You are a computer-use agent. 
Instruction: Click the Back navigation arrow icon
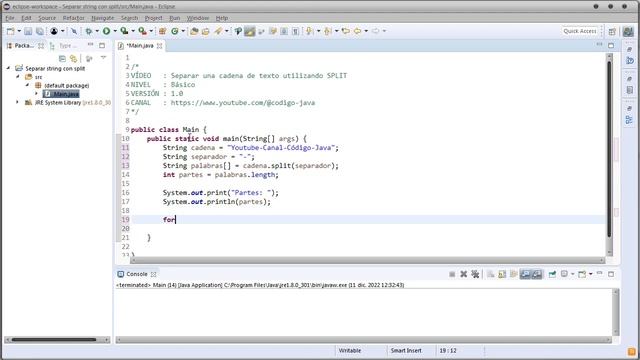coord(358,31)
